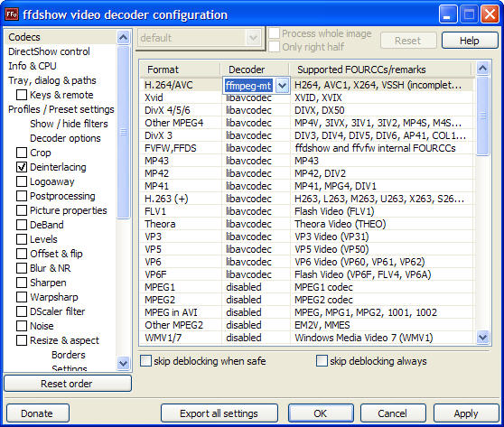Enable the Logoaway checkbox
Viewport: 504px width, 427px height.
click(x=22, y=181)
